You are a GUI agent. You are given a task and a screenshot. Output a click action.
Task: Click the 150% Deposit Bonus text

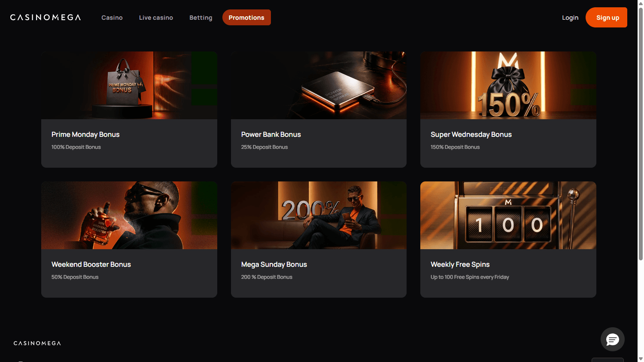pyautogui.click(x=455, y=147)
